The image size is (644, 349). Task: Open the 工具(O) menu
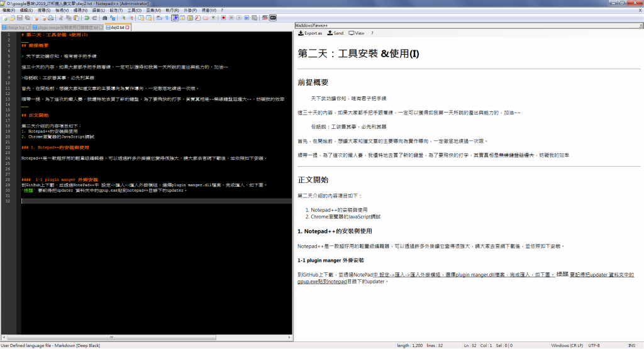[x=135, y=10]
